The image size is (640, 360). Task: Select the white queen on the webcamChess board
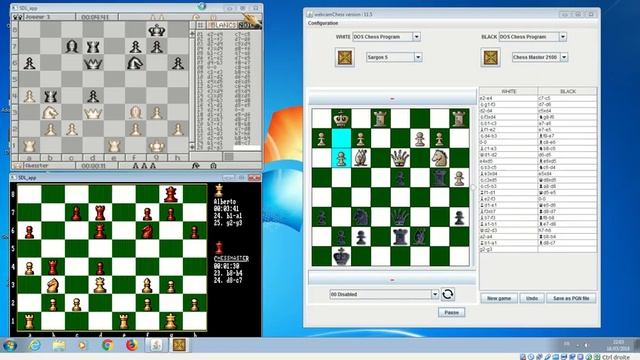(400, 158)
